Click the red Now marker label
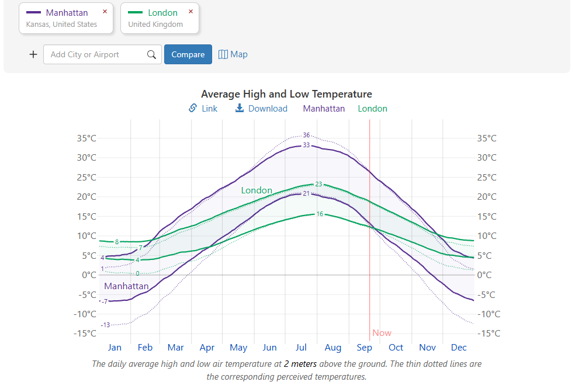Screen dimensions: 575x392 click(382, 333)
